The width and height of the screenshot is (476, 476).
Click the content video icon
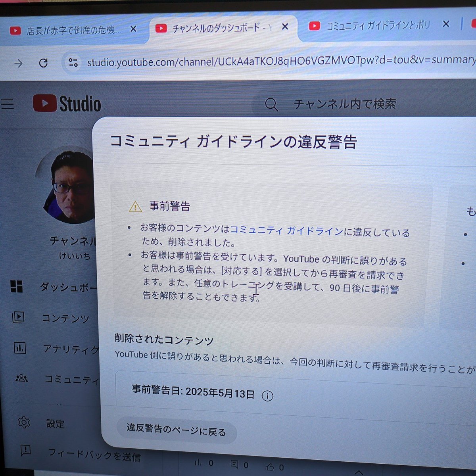[18, 317]
